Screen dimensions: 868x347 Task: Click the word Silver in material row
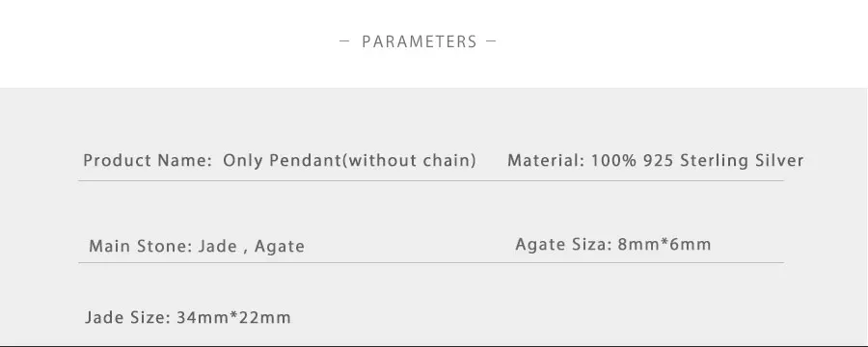(x=779, y=161)
